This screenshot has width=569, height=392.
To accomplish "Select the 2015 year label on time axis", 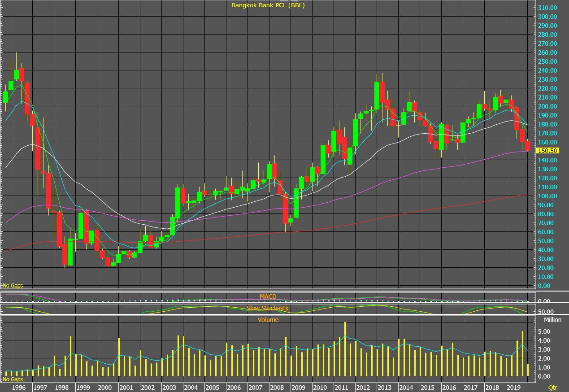I will [427, 388].
